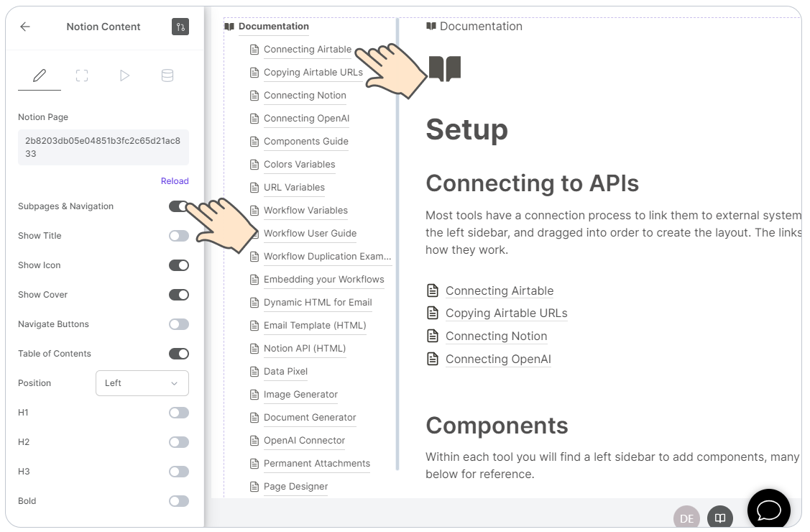Image resolution: width=810 pixels, height=532 pixels.
Task: Open Copying Airtable URLs in sidebar
Action: click(313, 73)
